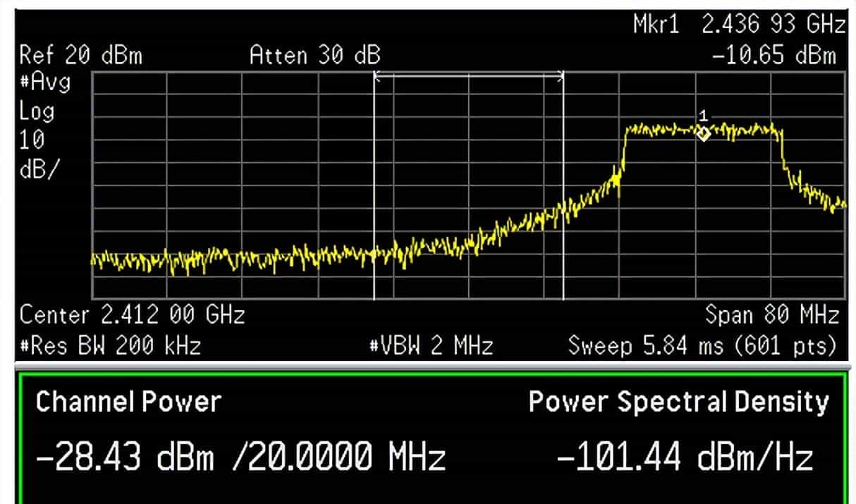Click the left white integration bandwidth line
The image size is (856, 504).
click(374, 187)
